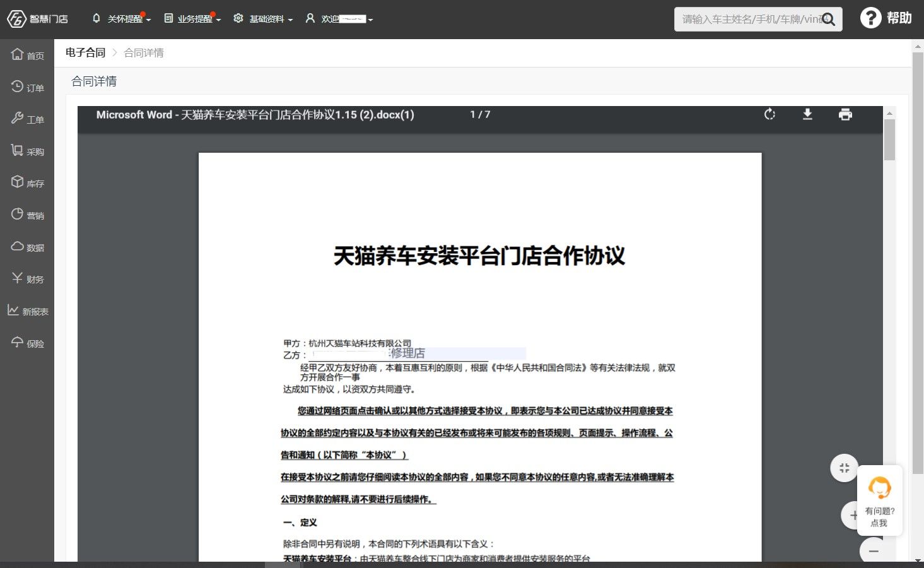Image resolution: width=924 pixels, height=568 pixels.
Task: Open 库存 in sidebar
Action: [27, 183]
